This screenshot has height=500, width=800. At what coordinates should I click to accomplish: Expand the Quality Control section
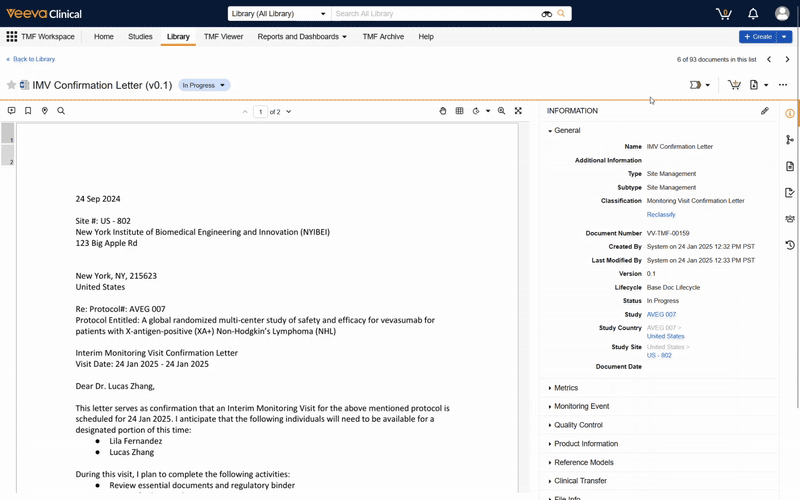575,425
